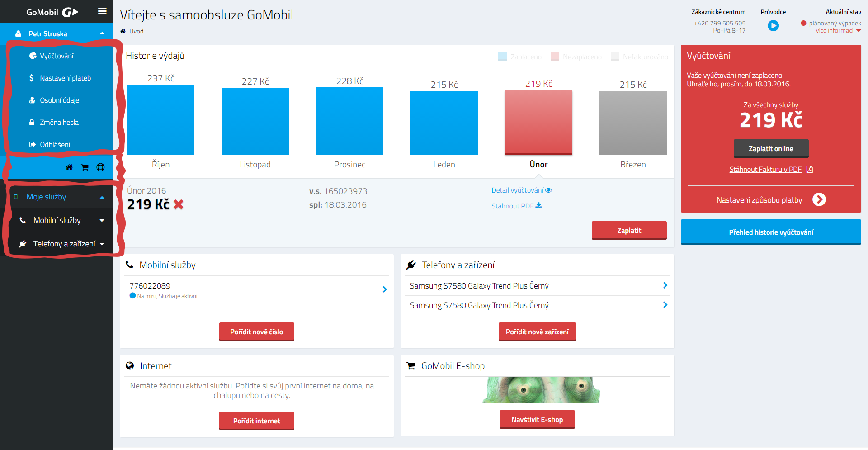Click the cart icon beside GoMobil E-shop heading
The width and height of the screenshot is (868, 450).
coord(411,366)
